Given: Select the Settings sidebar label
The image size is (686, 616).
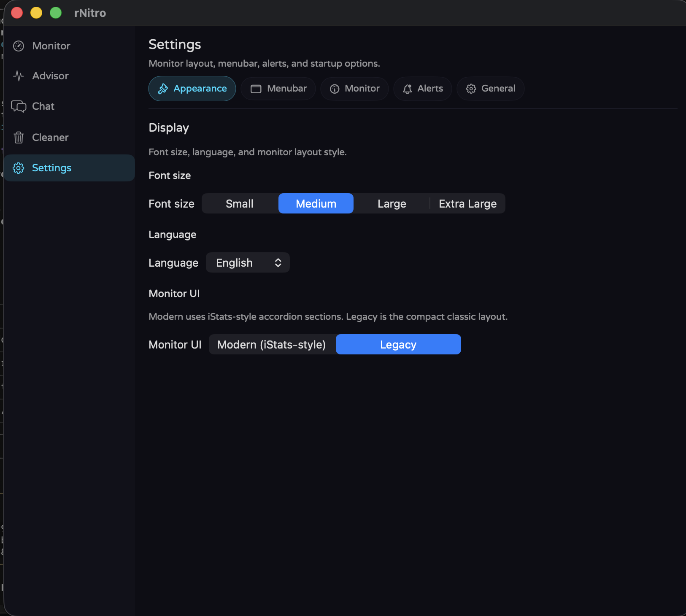Looking at the screenshot, I should [51, 168].
